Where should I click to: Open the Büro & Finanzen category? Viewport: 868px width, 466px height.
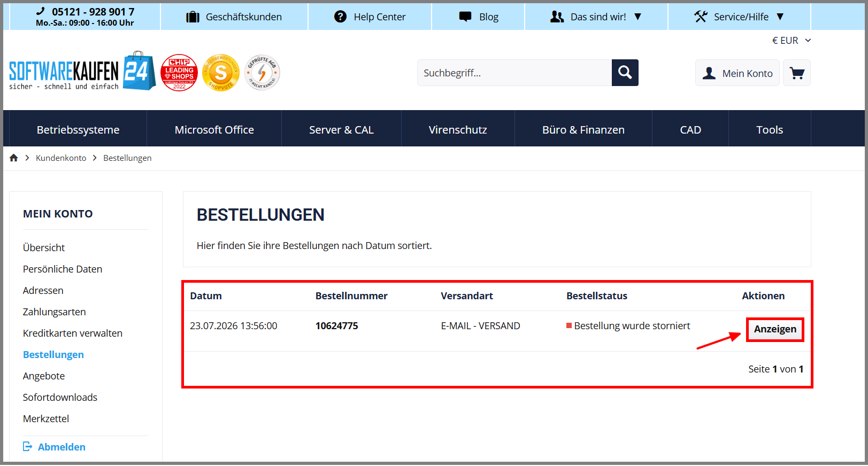tap(583, 130)
